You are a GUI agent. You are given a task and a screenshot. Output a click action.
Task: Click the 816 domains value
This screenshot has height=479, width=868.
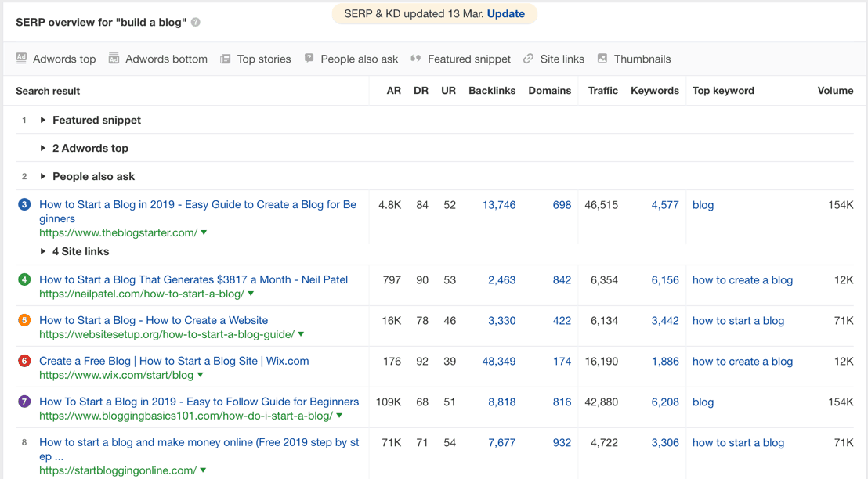[x=562, y=402]
